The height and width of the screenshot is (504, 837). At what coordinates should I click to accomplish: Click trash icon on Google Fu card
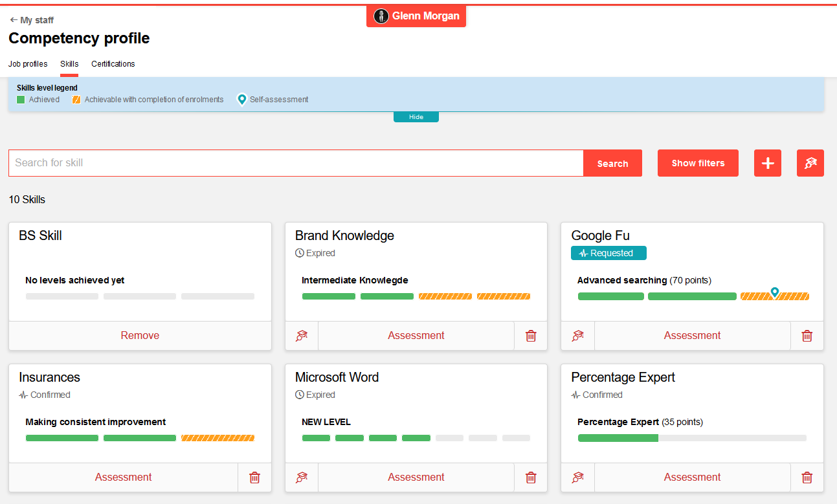807,336
